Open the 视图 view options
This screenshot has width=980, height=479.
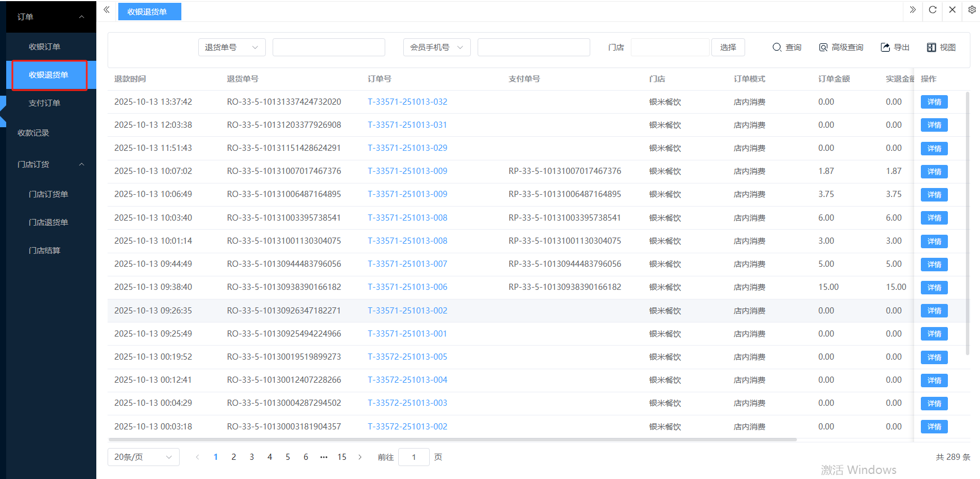941,47
